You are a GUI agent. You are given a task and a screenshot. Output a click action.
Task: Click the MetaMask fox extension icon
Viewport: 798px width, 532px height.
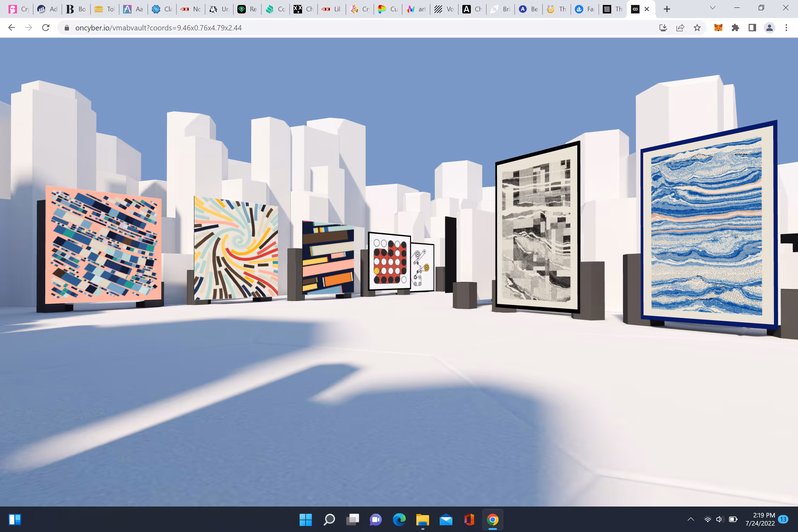[718, 28]
